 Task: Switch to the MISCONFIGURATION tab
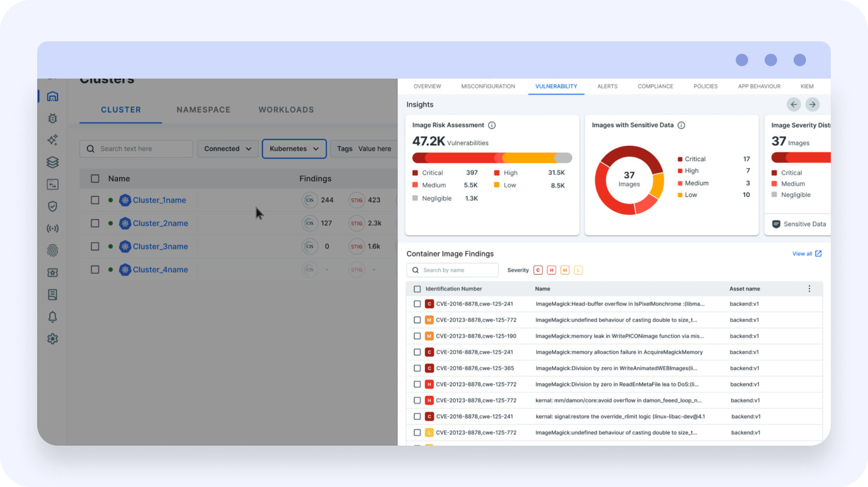[x=488, y=86]
